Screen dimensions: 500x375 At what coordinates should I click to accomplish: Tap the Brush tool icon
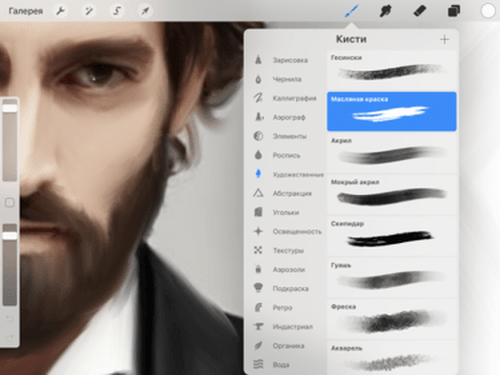click(352, 11)
